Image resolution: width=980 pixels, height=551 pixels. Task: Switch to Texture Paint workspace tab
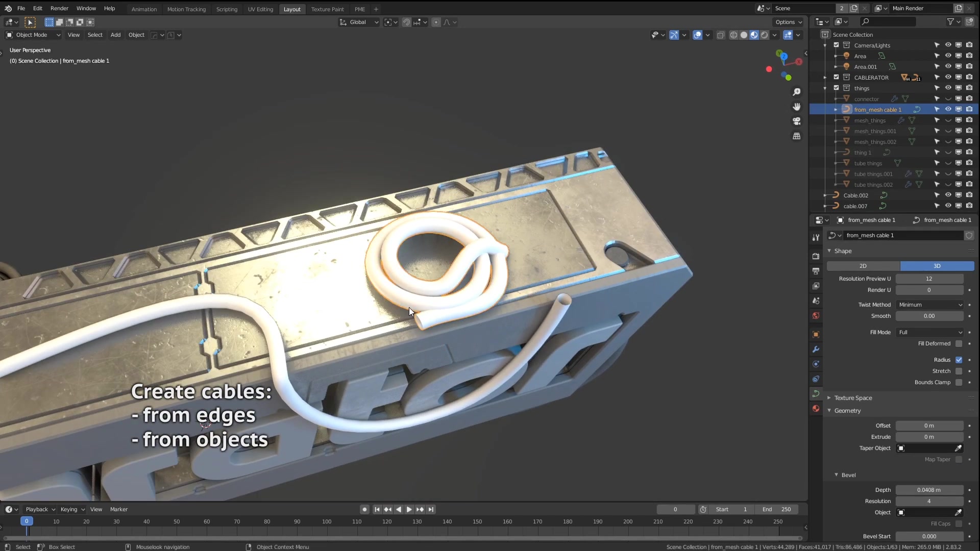[x=329, y=9]
